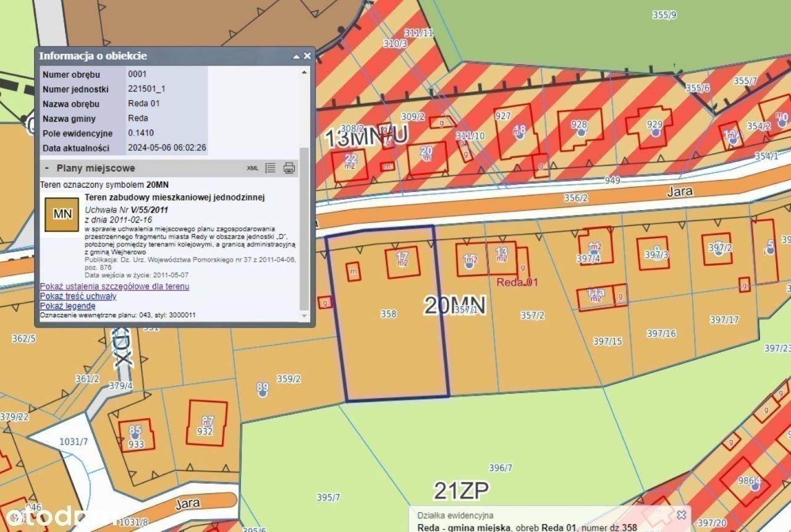The width and height of the screenshot is (791, 532).
Task: Open the list view icon in Plany miejscowe
Action: [270, 168]
